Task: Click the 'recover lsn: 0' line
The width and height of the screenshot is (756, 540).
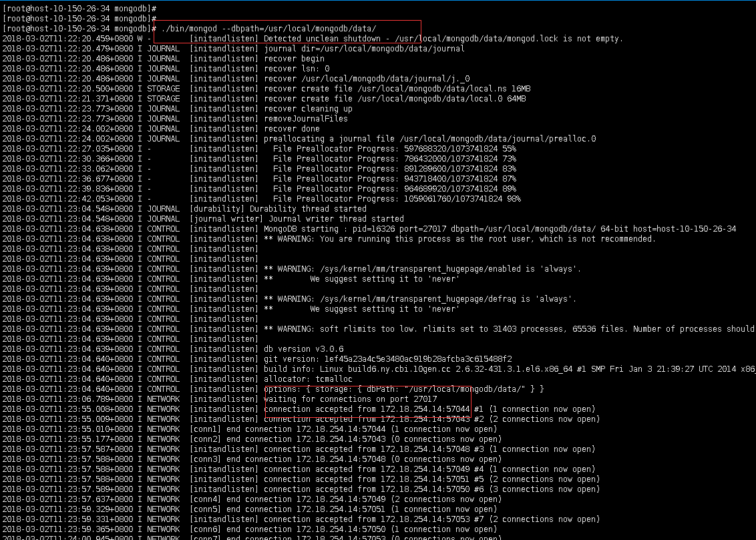Action: tap(166, 69)
